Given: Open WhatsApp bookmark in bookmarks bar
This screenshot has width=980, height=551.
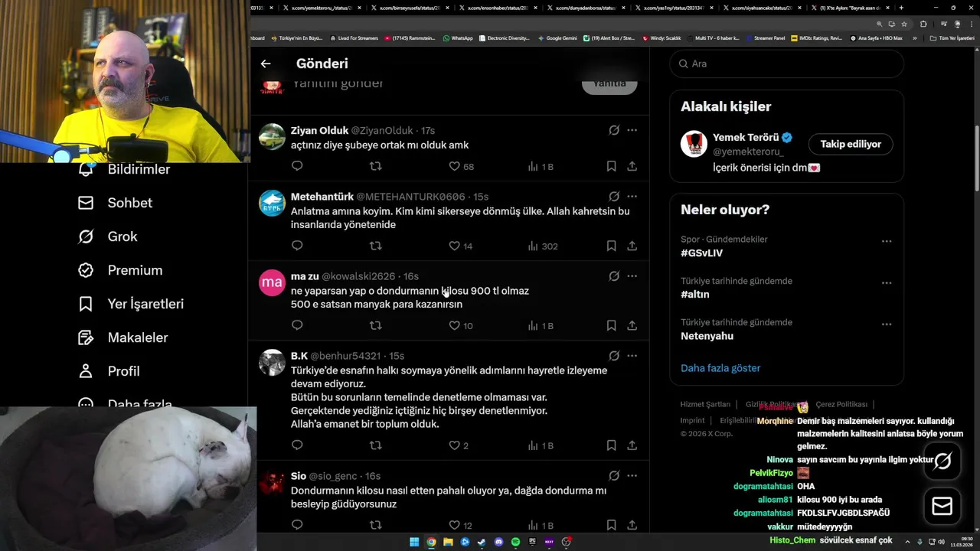Looking at the screenshot, I should click(458, 37).
